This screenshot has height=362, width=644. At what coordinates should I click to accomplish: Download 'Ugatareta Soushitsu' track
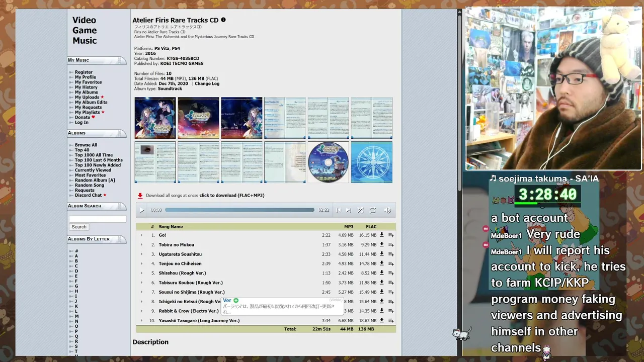coord(381,254)
